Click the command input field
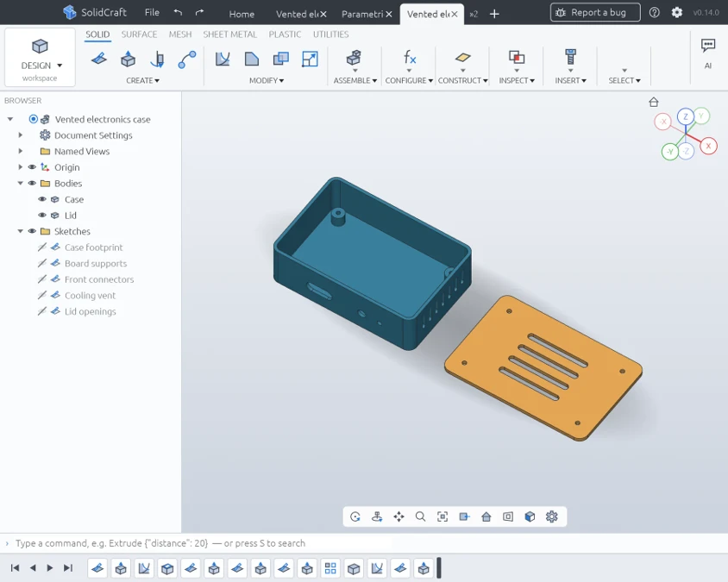The image size is (728, 582). pos(364,543)
